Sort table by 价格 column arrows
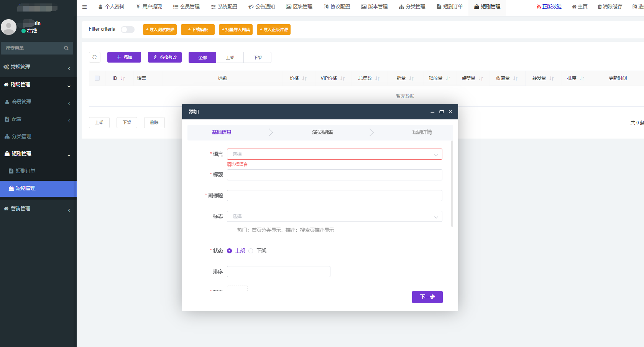 (x=304, y=78)
